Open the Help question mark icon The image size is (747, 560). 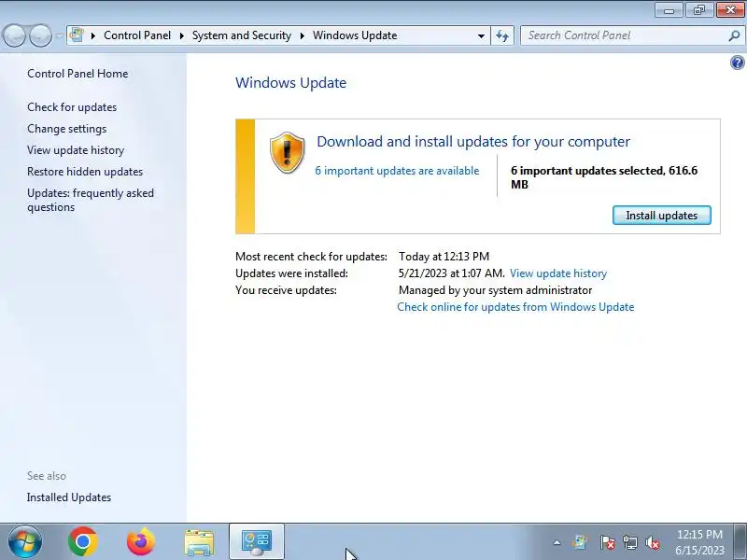[x=737, y=63]
